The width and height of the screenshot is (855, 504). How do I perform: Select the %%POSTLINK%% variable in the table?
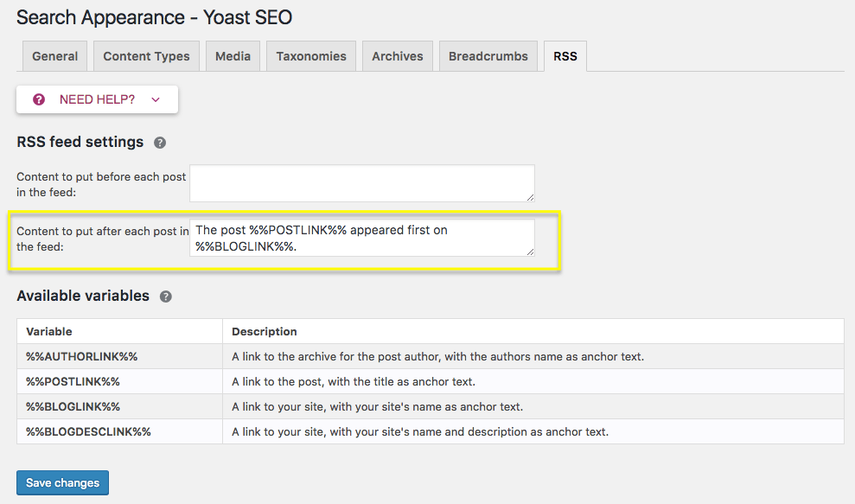[73, 382]
